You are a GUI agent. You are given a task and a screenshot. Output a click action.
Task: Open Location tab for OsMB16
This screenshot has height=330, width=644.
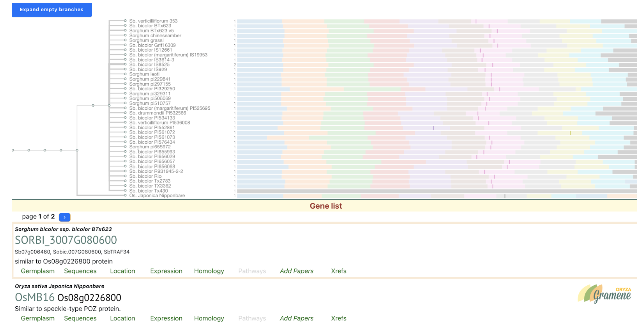tap(123, 318)
